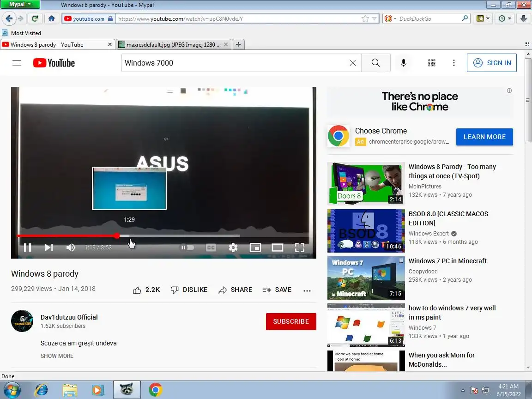Click LEARN MORE on Chrome ad
Screen dimensions: 532x399
(484, 137)
